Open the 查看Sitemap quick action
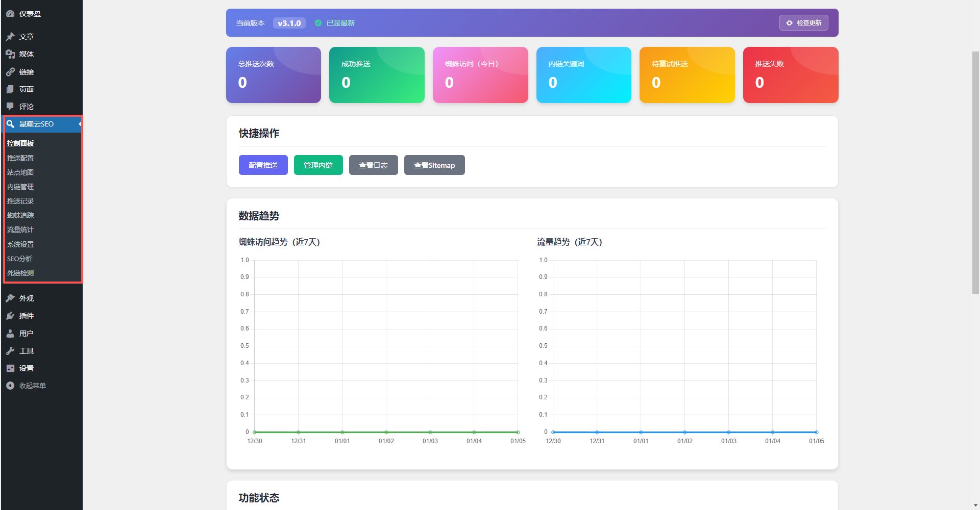This screenshot has height=510, width=980. point(434,165)
